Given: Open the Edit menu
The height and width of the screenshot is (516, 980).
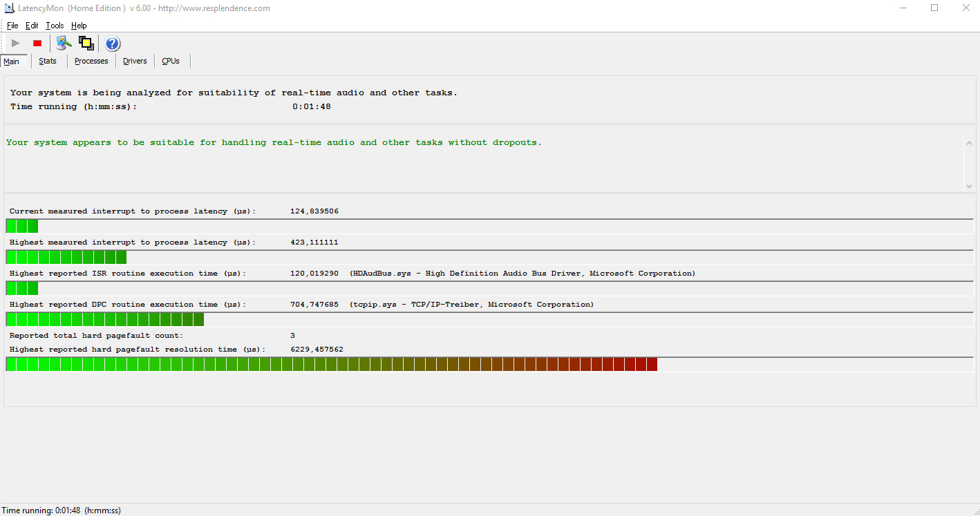Looking at the screenshot, I should [32, 26].
